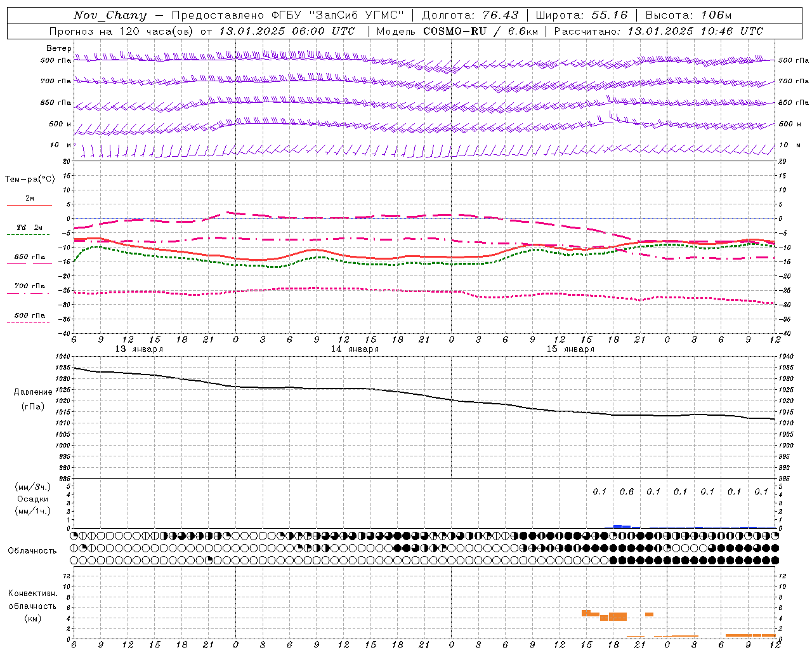Click the dashed legend line under 500 гПа legend
The width and height of the screenshot is (812, 650).
29,323
